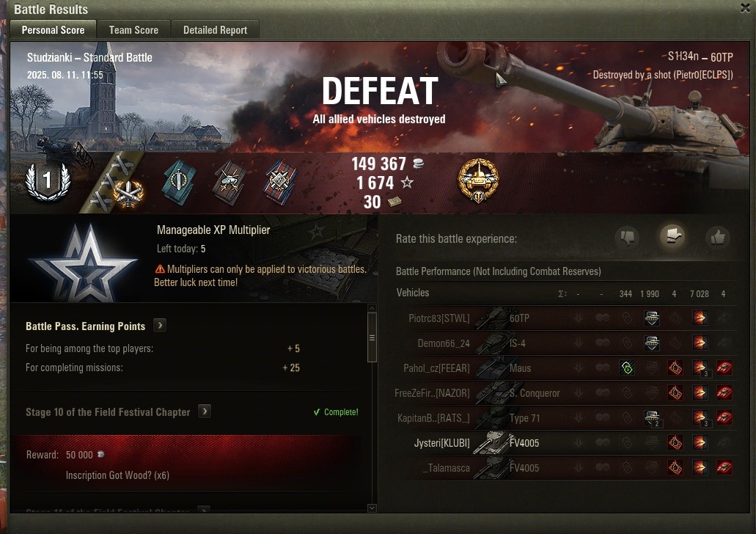Click the striped red-blue ribbon award
Image resolution: width=756 pixels, height=534 pixels.
point(280,183)
